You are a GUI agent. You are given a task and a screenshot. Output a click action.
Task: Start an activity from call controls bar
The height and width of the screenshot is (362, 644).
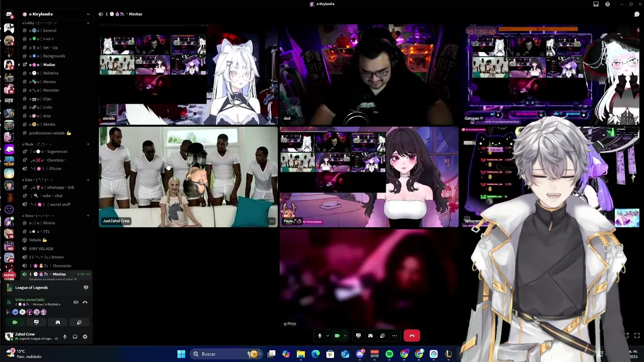tap(370, 335)
